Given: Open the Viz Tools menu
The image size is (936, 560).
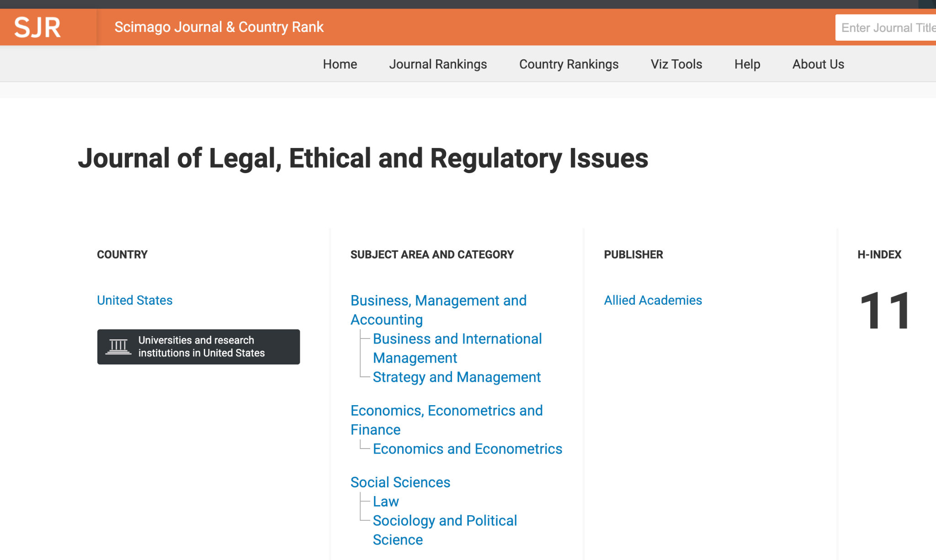Looking at the screenshot, I should pyautogui.click(x=676, y=64).
